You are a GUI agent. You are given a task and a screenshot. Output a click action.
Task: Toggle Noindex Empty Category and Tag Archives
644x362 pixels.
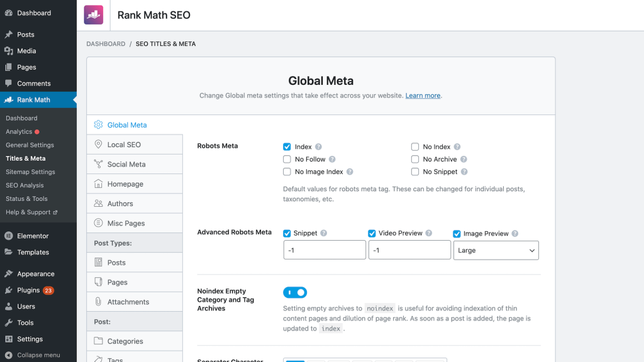(x=295, y=292)
